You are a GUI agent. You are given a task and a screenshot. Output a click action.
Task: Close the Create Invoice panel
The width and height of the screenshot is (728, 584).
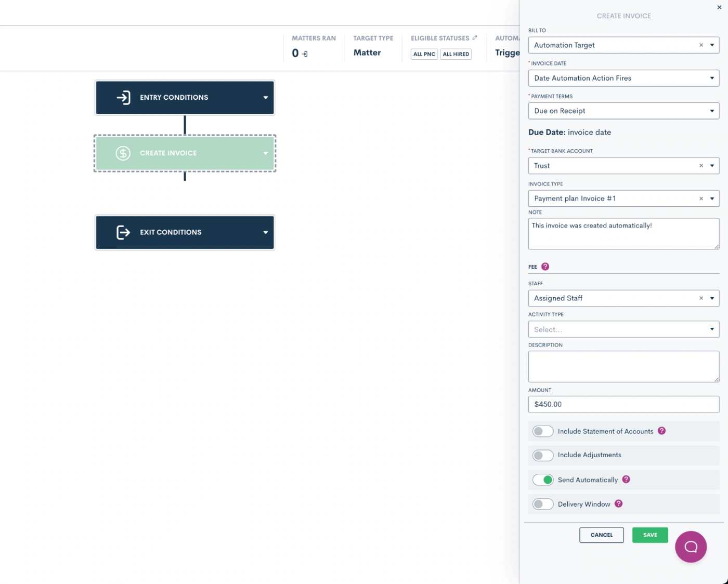click(x=719, y=7)
